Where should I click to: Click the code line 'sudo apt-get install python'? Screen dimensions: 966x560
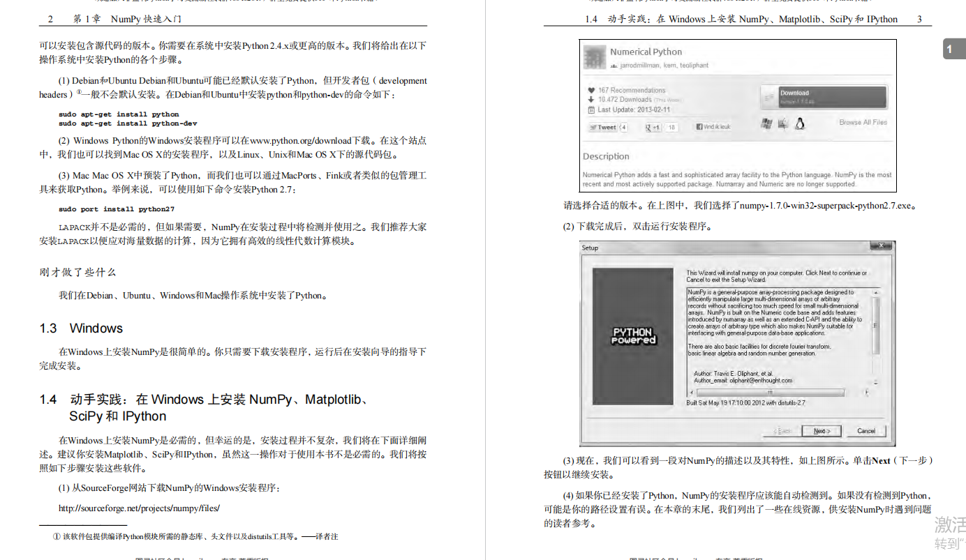click(x=119, y=114)
